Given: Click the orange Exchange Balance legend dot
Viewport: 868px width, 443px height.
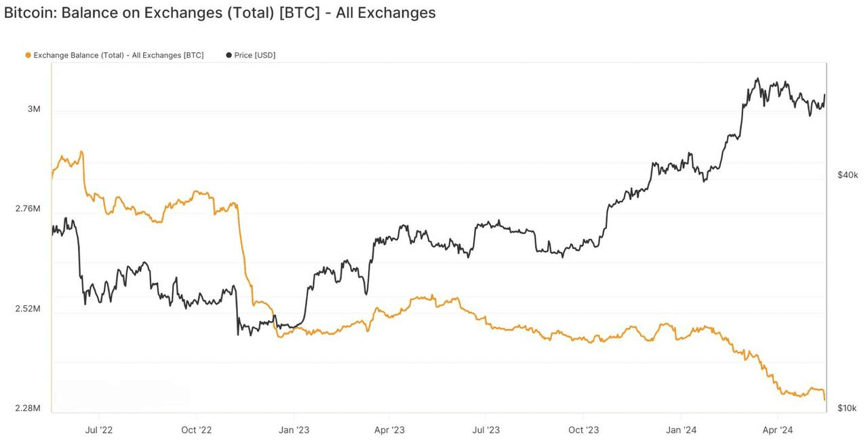Looking at the screenshot, I should click(28, 56).
